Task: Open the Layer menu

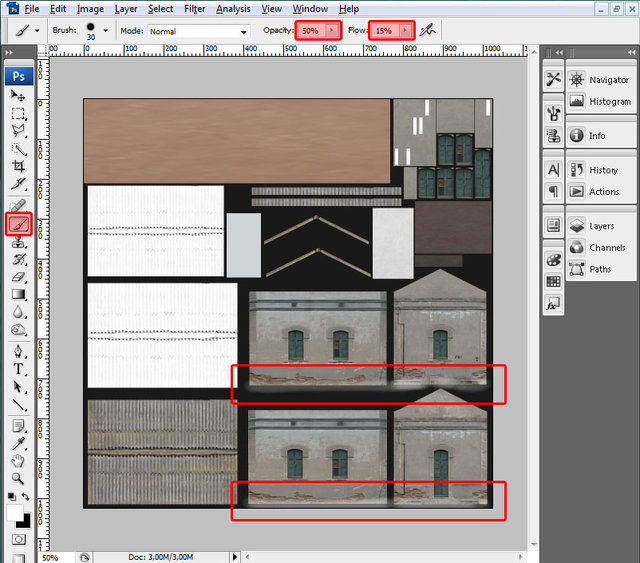Action: coord(126,9)
